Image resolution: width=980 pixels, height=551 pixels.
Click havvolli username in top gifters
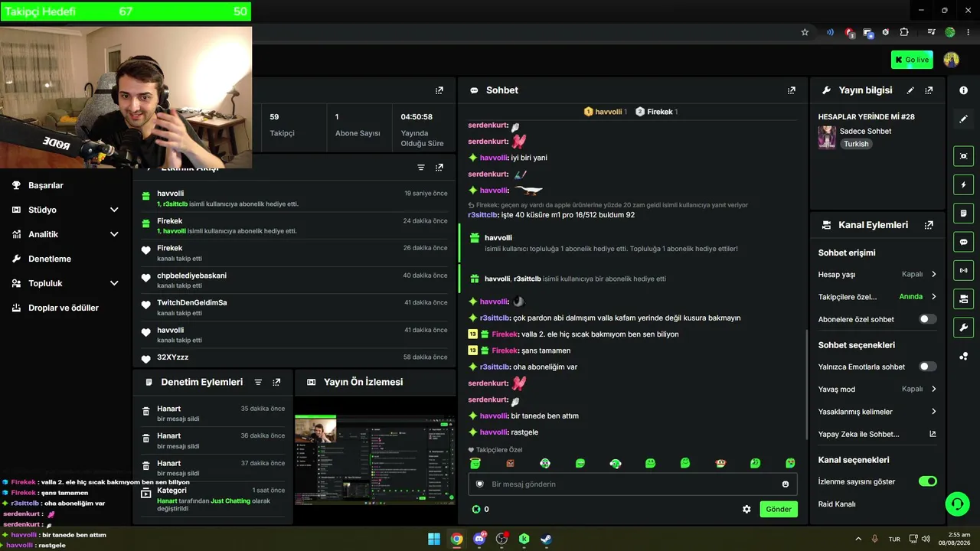[x=608, y=112]
